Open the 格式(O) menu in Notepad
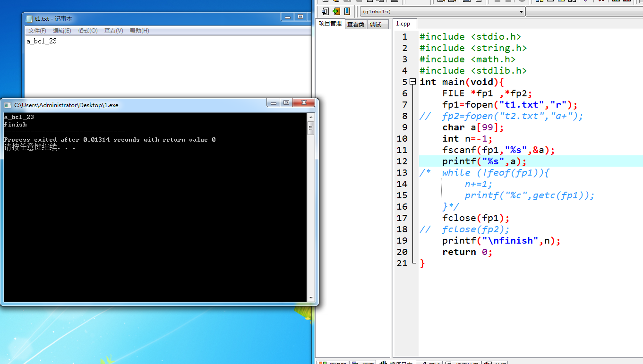Image resolution: width=643 pixels, height=364 pixels. coord(88,31)
